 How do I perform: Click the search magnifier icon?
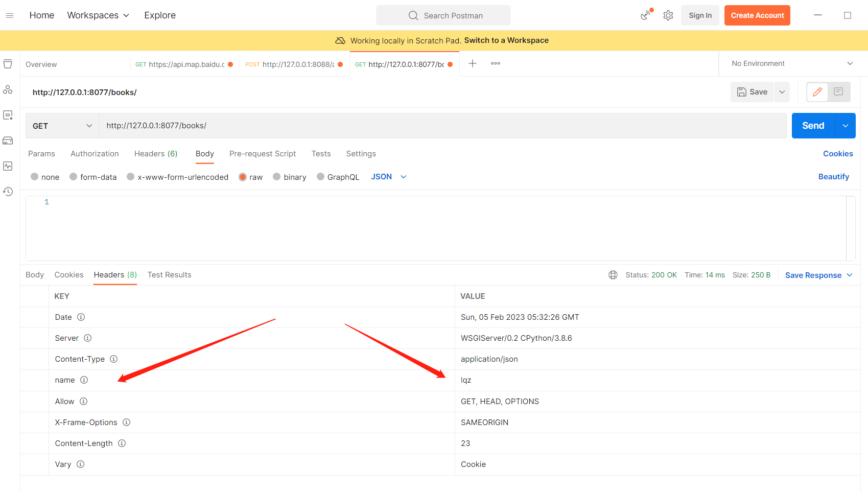413,15
